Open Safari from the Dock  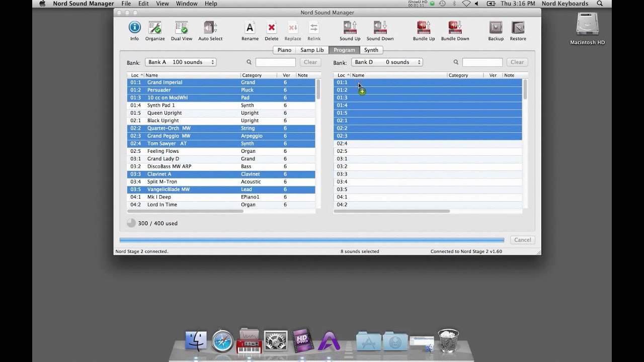(x=222, y=341)
